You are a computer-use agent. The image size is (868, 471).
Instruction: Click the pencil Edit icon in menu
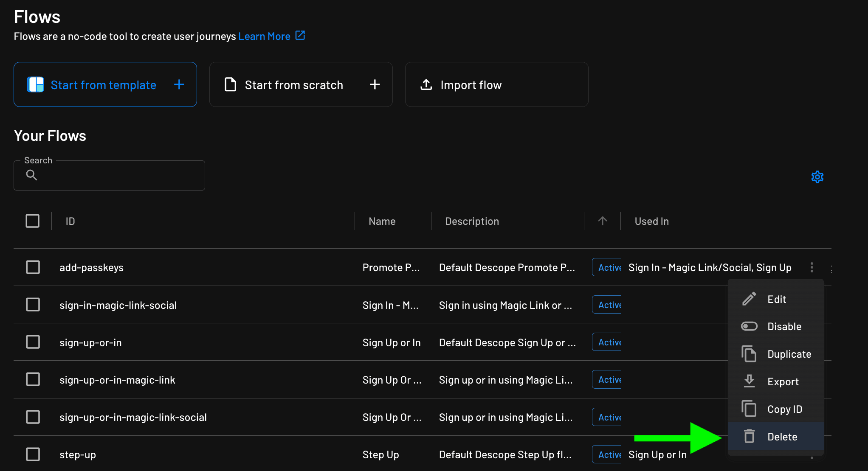coord(749,299)
